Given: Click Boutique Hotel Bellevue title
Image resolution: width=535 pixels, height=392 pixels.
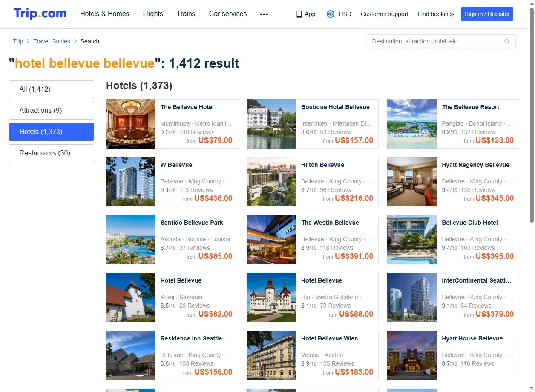Looking at the screenshot, I should [x=335, y=107].
